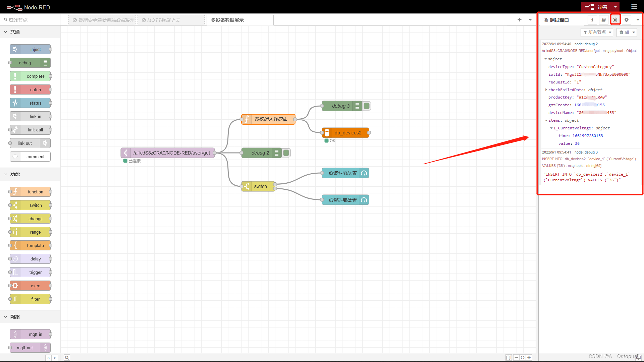The width and height of the screenshot is (644, 362).
Task: Select the link call palette node
Action: (30, 130)
